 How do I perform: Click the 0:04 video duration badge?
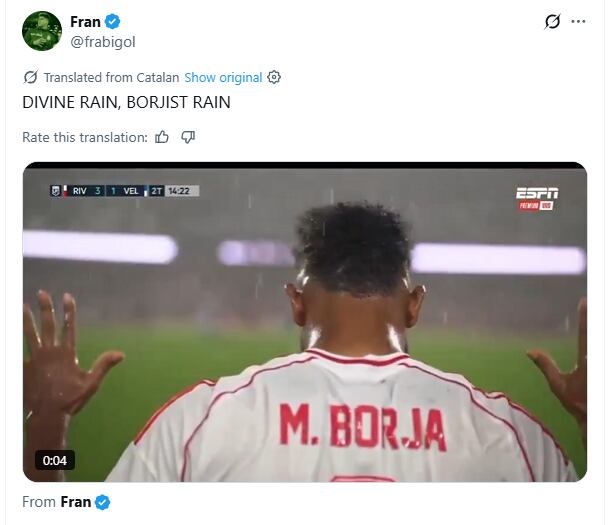pyautogui.click(x=55, y=460)
